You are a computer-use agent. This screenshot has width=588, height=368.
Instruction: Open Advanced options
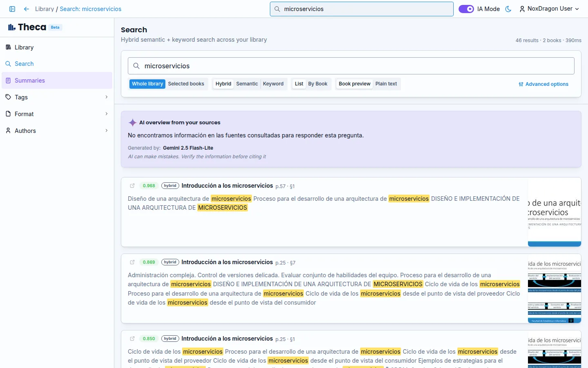click(x=543, y=84)
